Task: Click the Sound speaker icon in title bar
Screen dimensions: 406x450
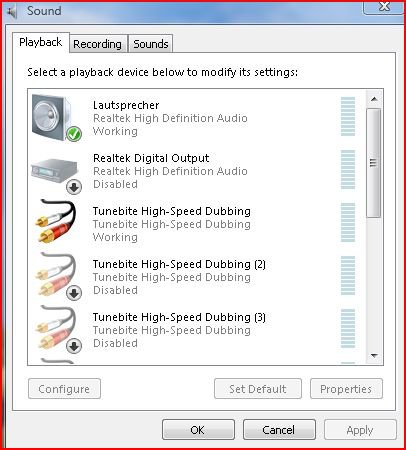Action: coord(12,12)
